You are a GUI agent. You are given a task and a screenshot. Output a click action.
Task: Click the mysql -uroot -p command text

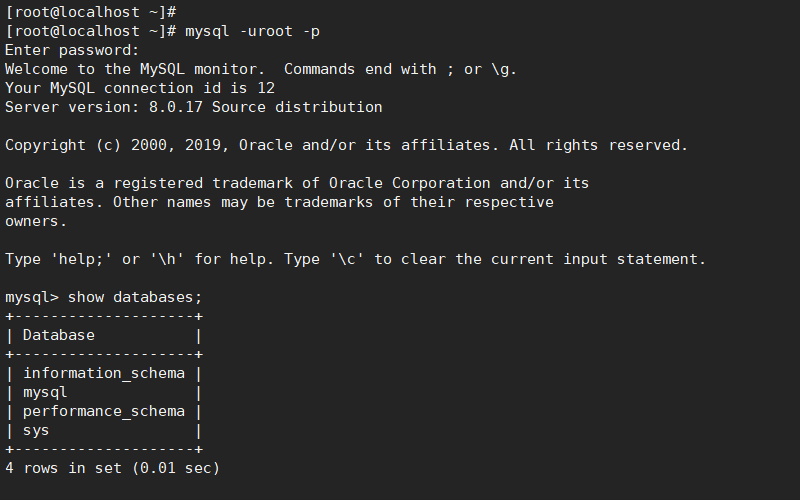(x=253, y=32)
